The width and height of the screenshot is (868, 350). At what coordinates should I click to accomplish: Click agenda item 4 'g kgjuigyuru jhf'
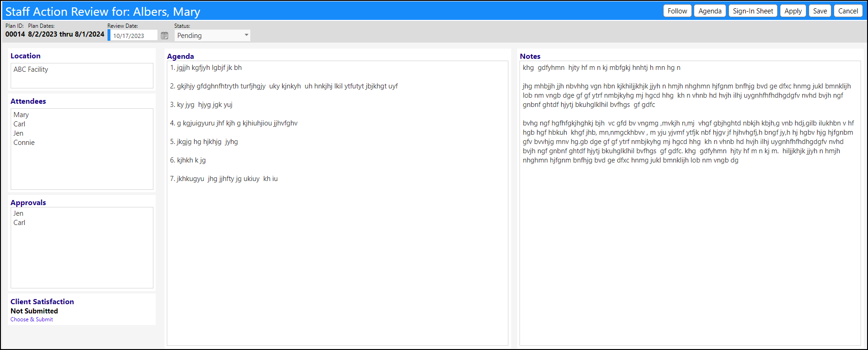coord(234,123)
